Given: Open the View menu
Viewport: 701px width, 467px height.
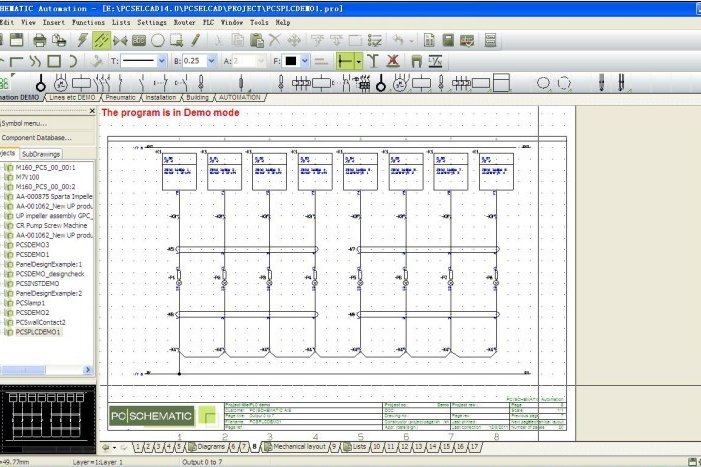Looking at the screenshot, I should click(x=28, y=22).
